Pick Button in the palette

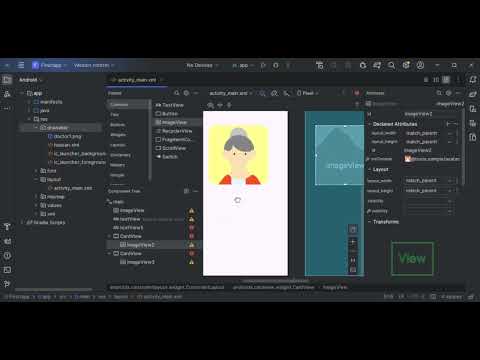pos(167,114)
